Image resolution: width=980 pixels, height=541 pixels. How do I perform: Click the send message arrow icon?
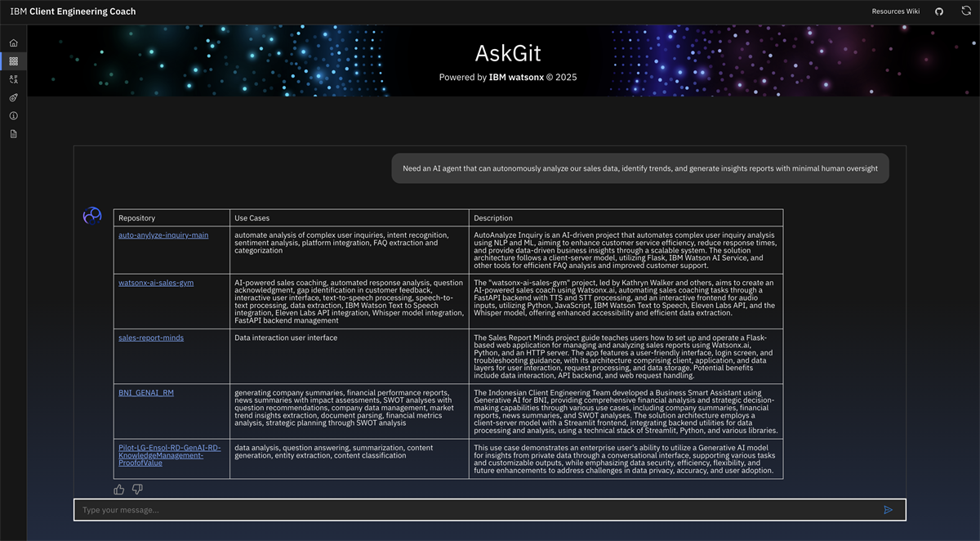tap(889, 510)
